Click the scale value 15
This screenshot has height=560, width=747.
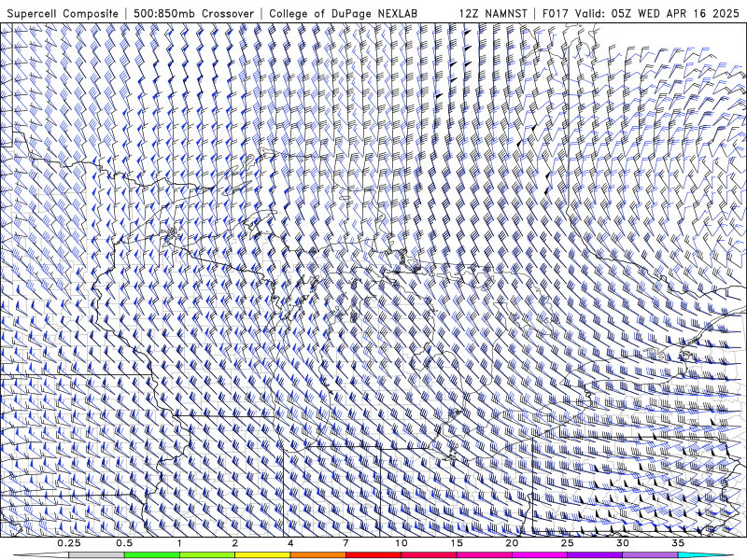click(457, 543)
